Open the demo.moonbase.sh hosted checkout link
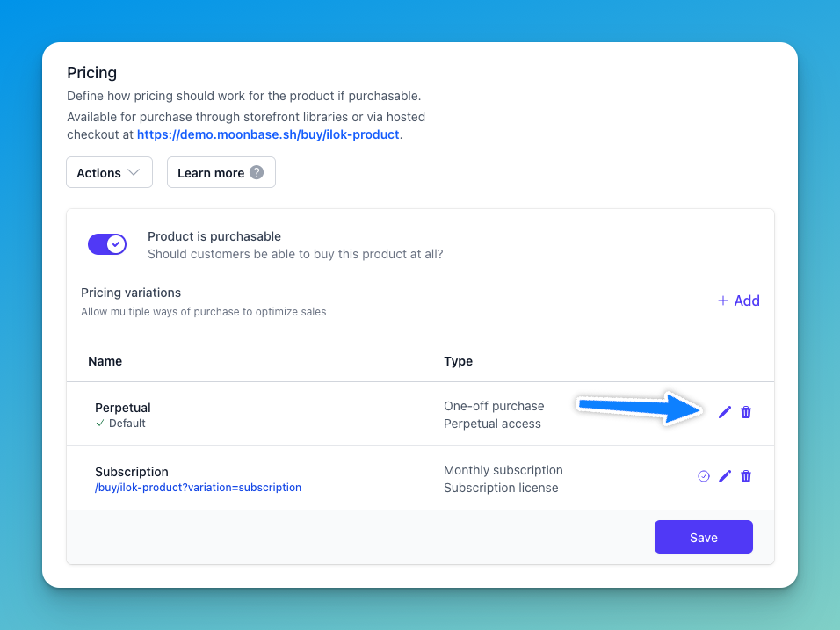The image size is (840, 630). (268, 134)
